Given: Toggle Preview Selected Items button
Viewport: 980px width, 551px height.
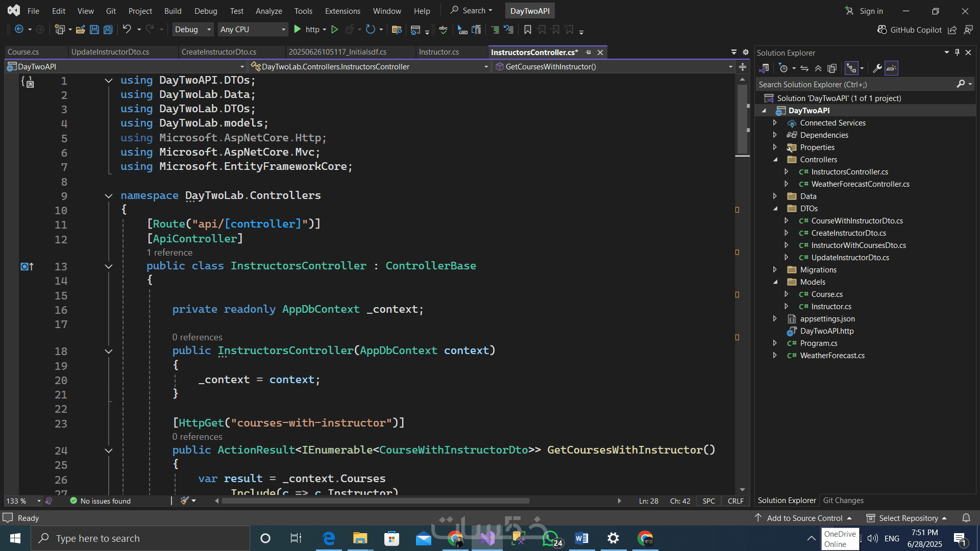Looking at the screenshot, I should [x=891, y=68].
